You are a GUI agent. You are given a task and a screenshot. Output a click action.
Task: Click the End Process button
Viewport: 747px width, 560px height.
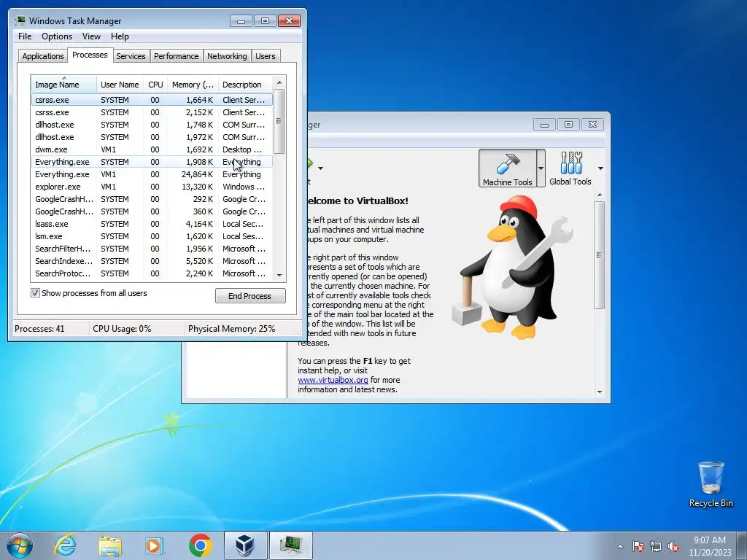click(x=250, y=296)
